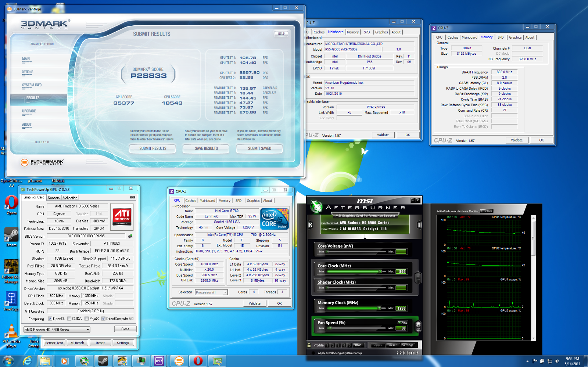Image resolution: width=588 pixels, height=367 pixels.
Task: Click the Core Clock 800 value field
Action: [401, 271]
